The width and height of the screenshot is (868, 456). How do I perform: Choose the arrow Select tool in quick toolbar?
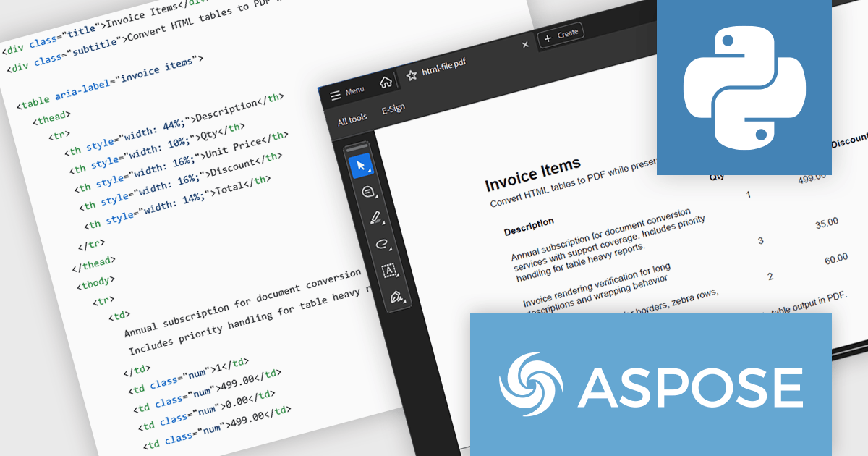(x=360, y=166)
